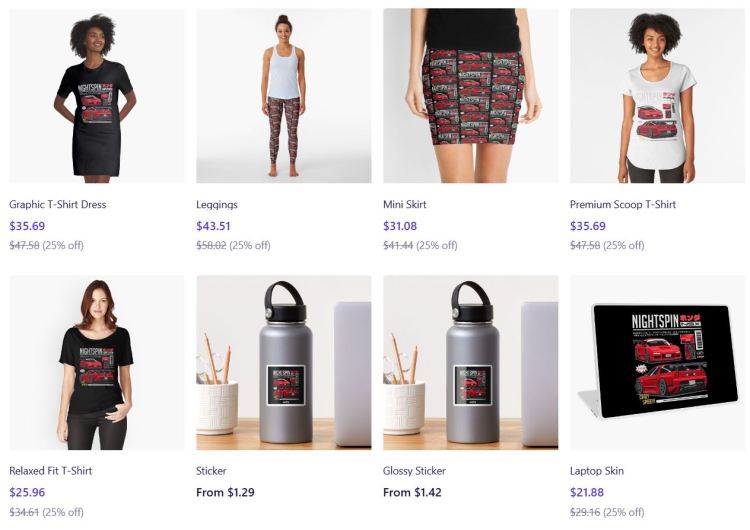Open the Sticker water bottle image
The width and height of the screenshot is (750, 530).
[284, 363]
